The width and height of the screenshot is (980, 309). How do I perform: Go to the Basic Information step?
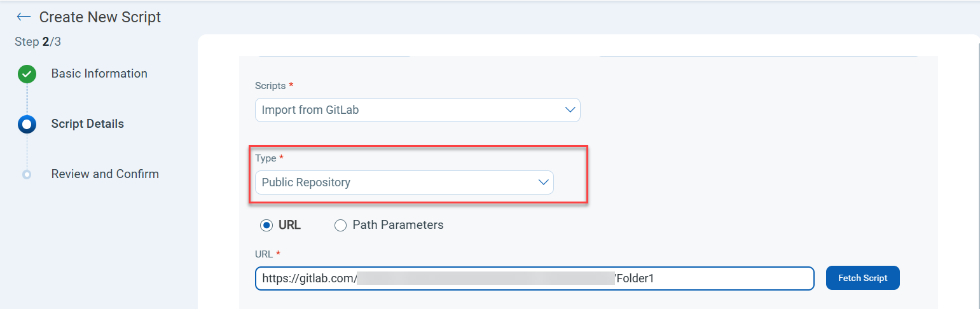pos(99,74)
